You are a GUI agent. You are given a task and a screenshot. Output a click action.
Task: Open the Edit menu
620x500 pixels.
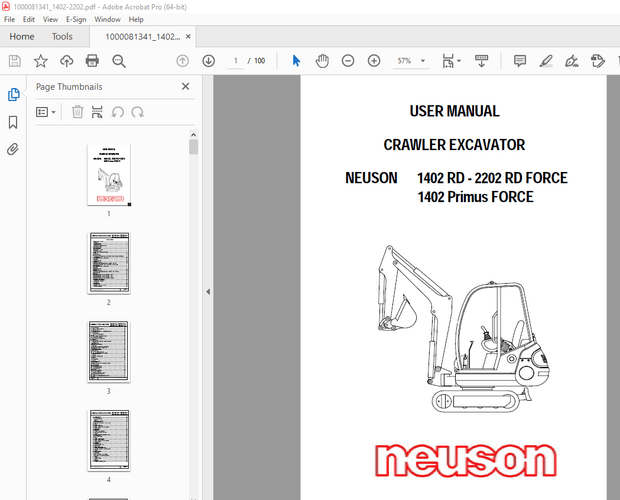click(x=28, y=19)
